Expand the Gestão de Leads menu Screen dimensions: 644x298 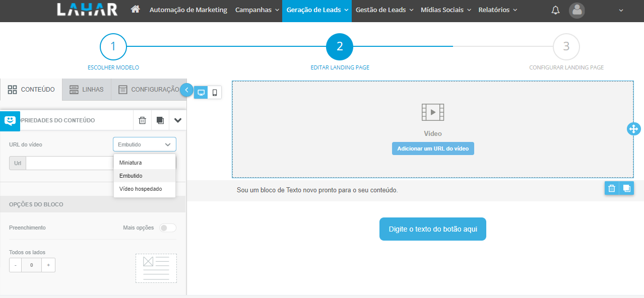tap(384, 10)
